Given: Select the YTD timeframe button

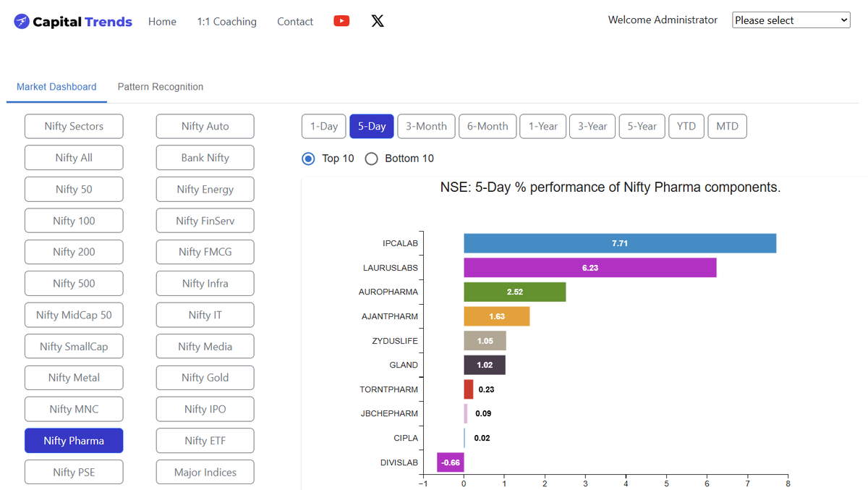Looking at the screenshot, I should point(686,126).
